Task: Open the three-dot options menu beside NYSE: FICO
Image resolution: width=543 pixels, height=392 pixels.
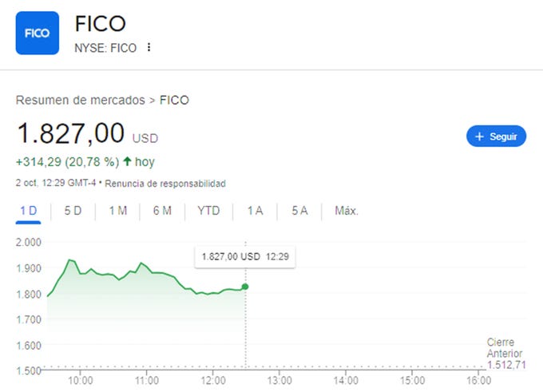Action: pos(149,47)
